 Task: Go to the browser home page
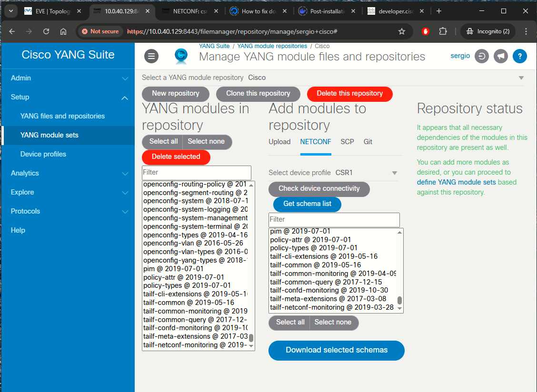pyautogui.click(x=63, y=31)
